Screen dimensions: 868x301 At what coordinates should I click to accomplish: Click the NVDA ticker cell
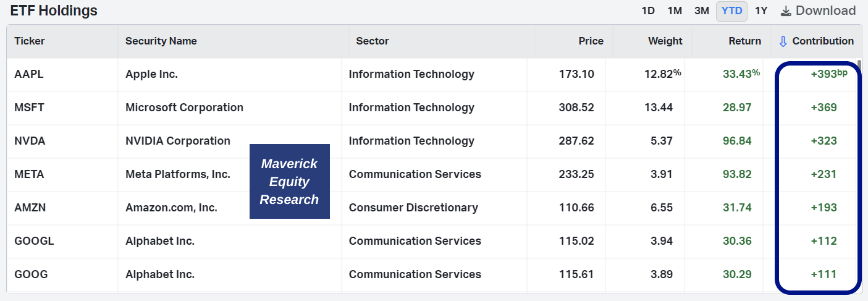click(x=30, y=141)
